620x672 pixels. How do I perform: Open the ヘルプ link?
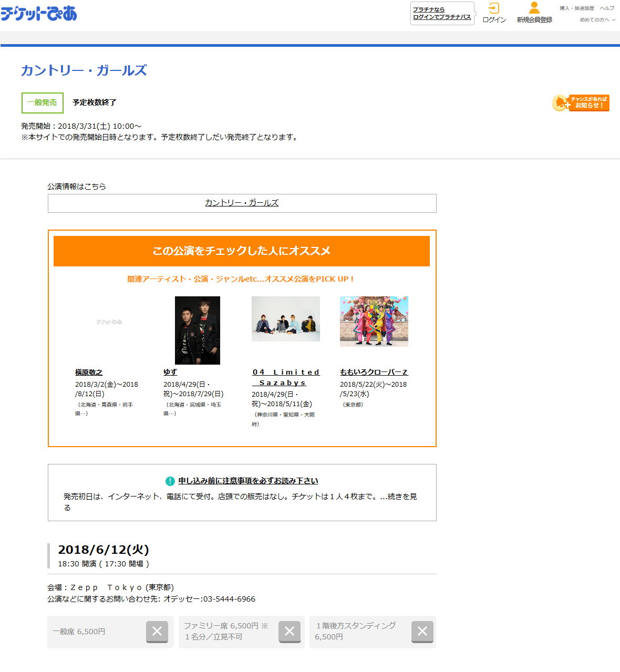607,8
